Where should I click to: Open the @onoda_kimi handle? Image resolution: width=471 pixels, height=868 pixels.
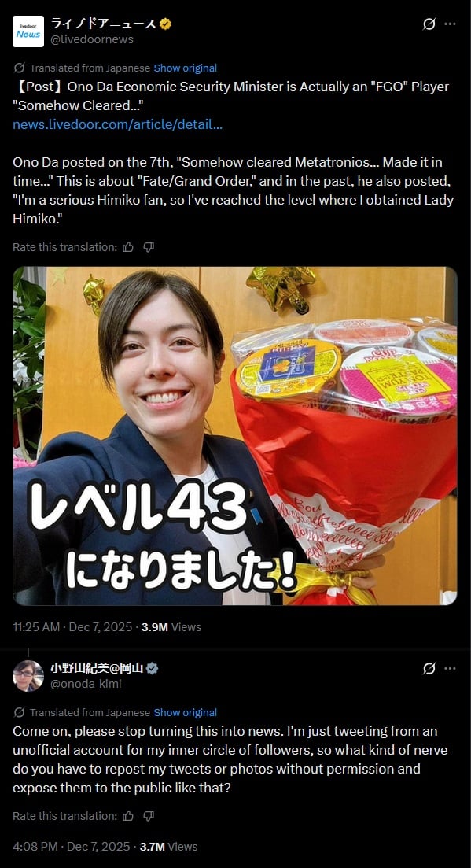point(86,684)
